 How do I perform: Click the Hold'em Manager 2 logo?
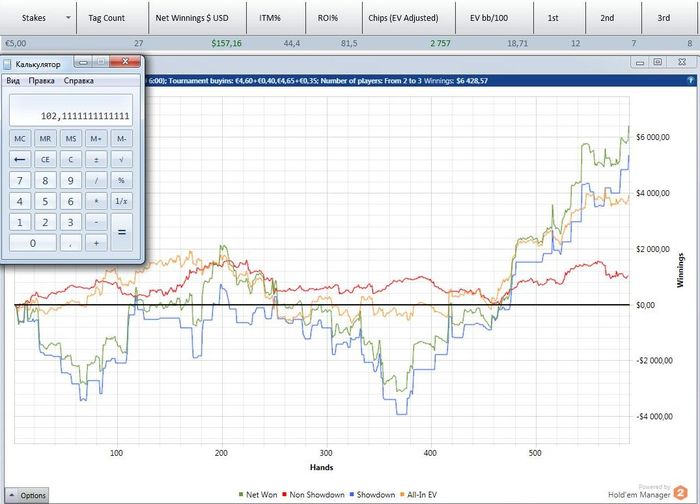coord(680,493)
